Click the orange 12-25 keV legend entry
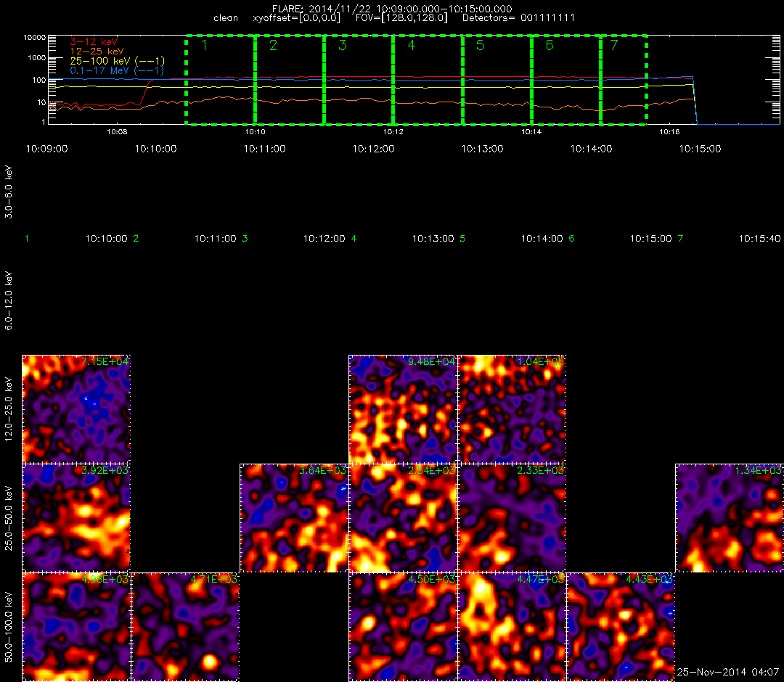784x682 pixels. [97, 51]
